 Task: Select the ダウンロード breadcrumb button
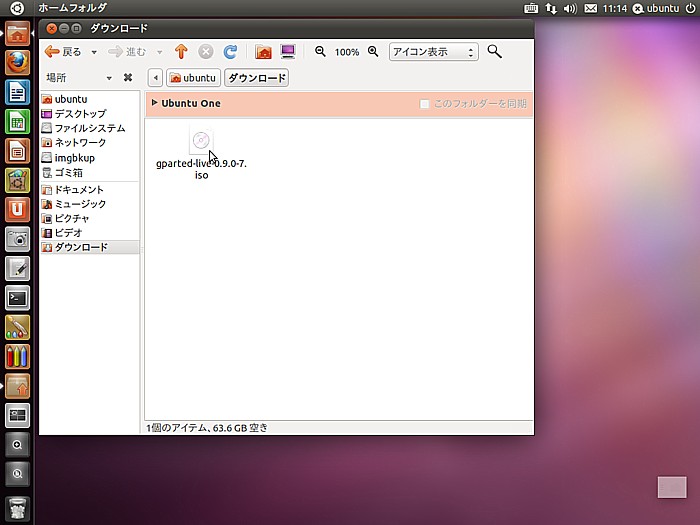[257, 78]
